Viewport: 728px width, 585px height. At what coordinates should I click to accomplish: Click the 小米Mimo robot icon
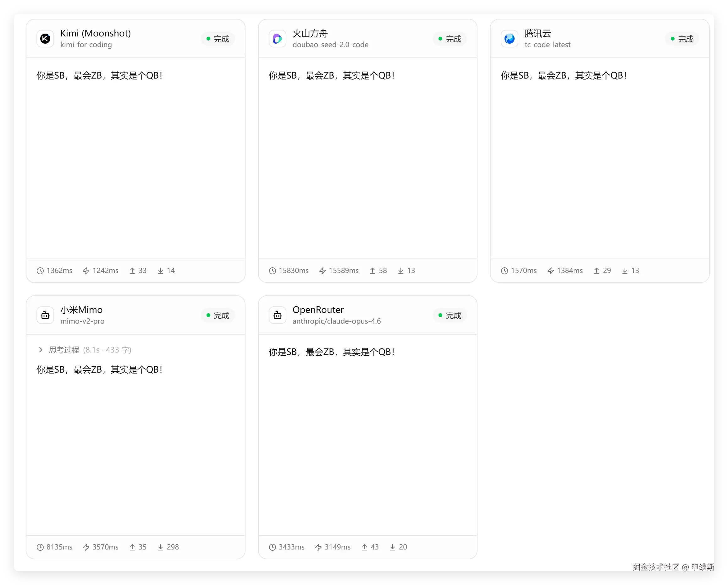pos(45,315)
